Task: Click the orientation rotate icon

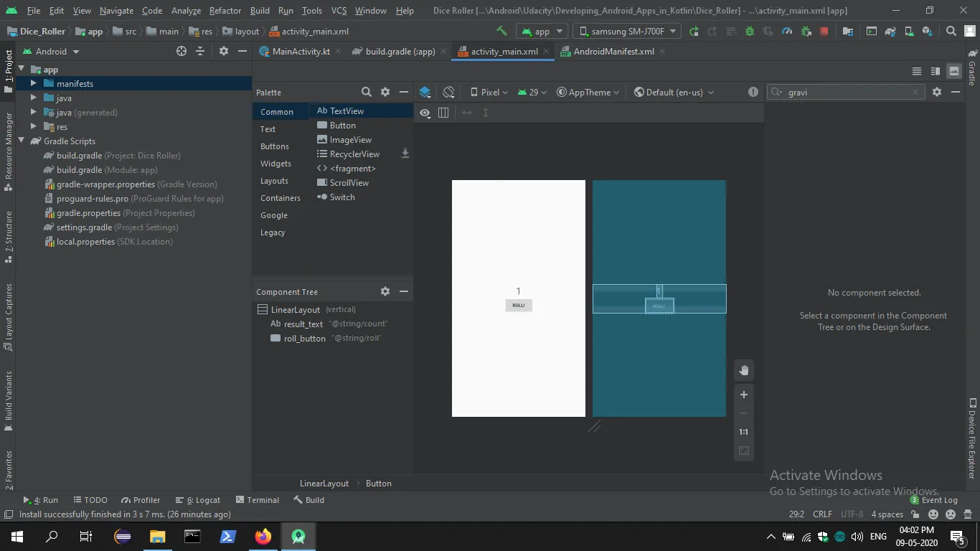Action: coord(448,92)
